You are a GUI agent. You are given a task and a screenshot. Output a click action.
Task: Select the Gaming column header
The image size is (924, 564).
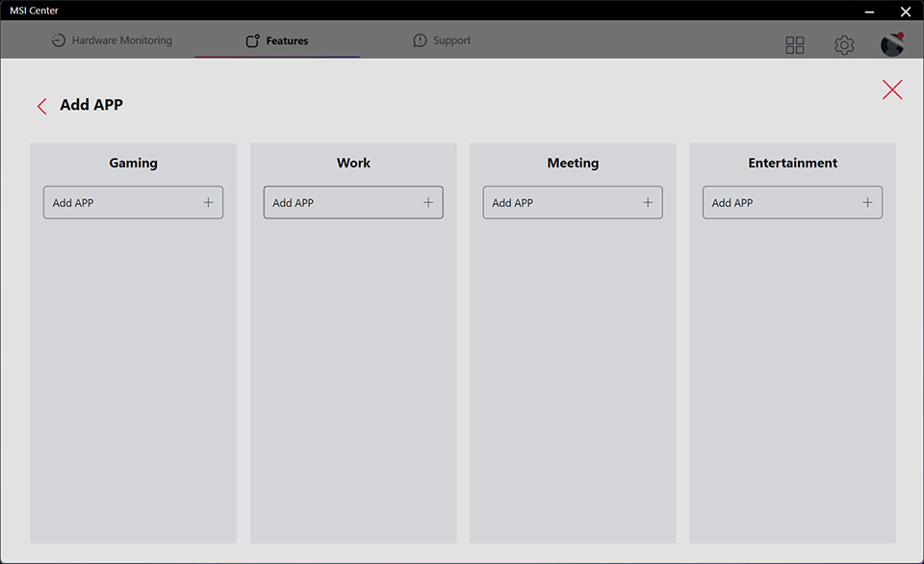pos(133,164)
